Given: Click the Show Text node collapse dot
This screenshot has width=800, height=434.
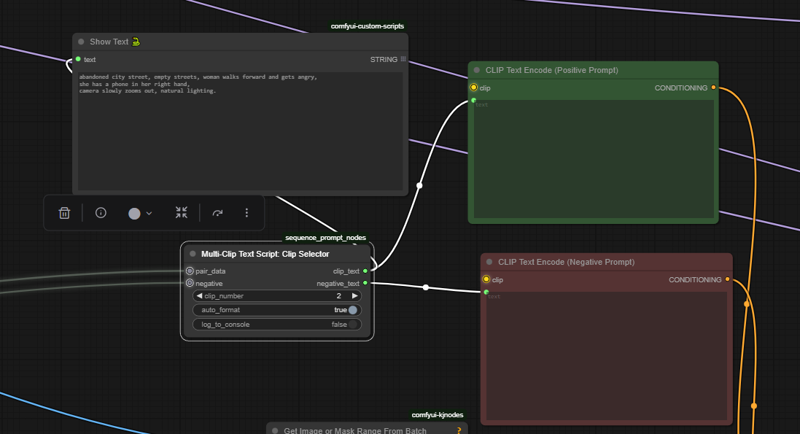Looking at the screenshot, I should click(x=81, y=42).
